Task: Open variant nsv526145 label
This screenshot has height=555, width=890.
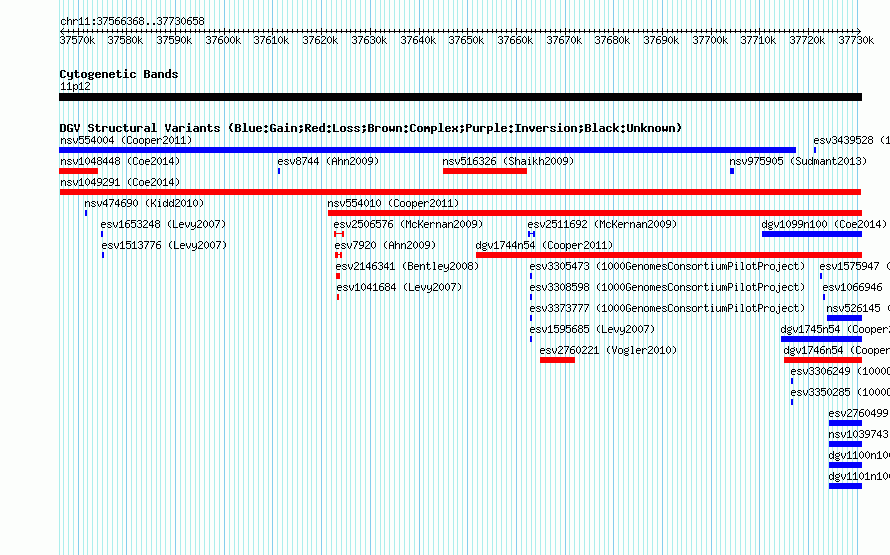Action: (858, 308)
